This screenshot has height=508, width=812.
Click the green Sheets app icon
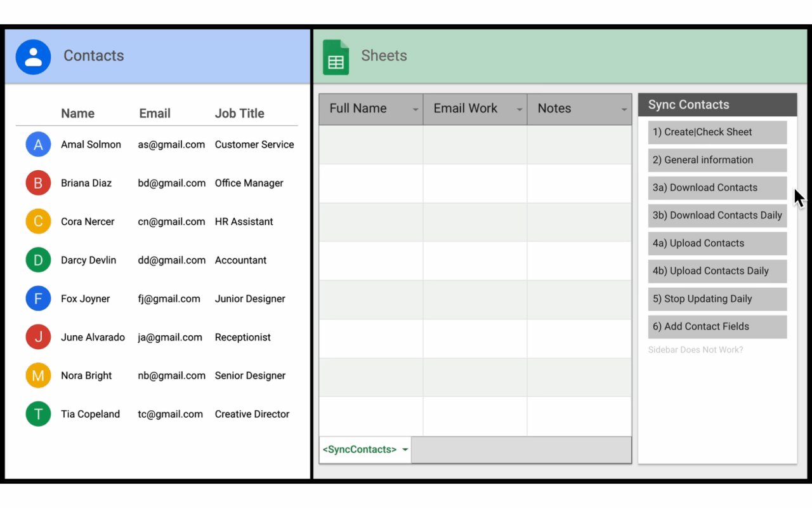(x=336, y=57)
